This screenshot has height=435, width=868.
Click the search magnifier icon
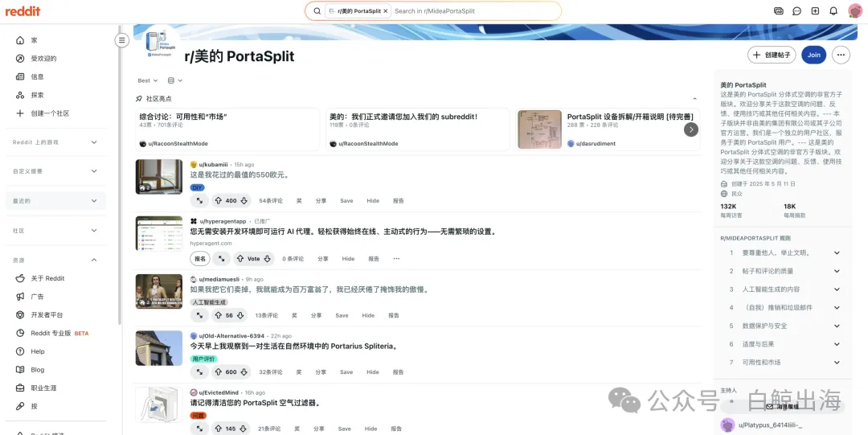click(317, 11)
